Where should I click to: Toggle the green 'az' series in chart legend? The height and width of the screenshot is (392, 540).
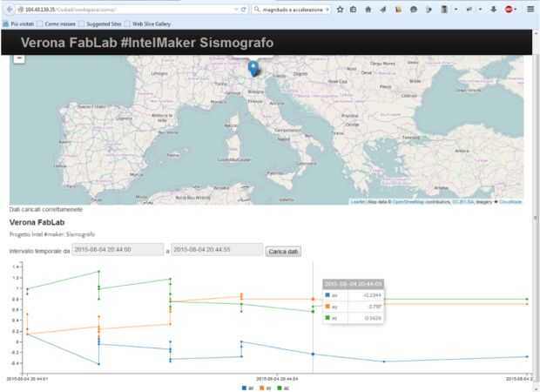[283, 389]
